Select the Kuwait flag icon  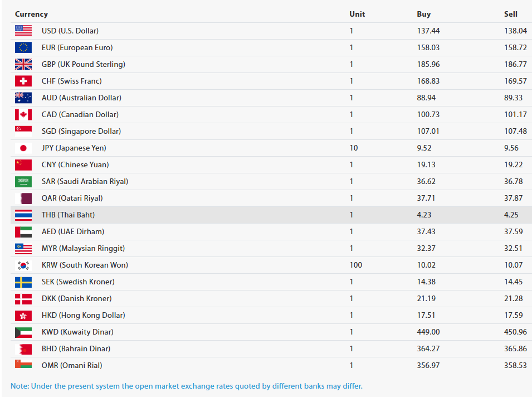(23, 332)
